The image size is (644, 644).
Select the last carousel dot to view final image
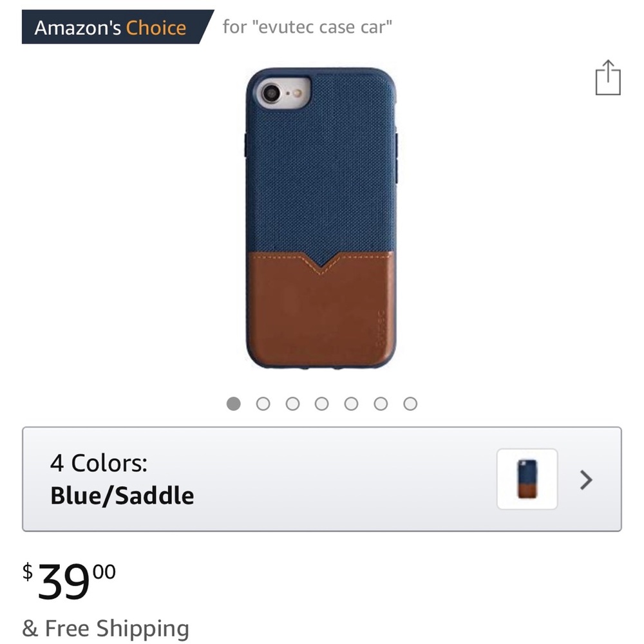coord(410,402)
